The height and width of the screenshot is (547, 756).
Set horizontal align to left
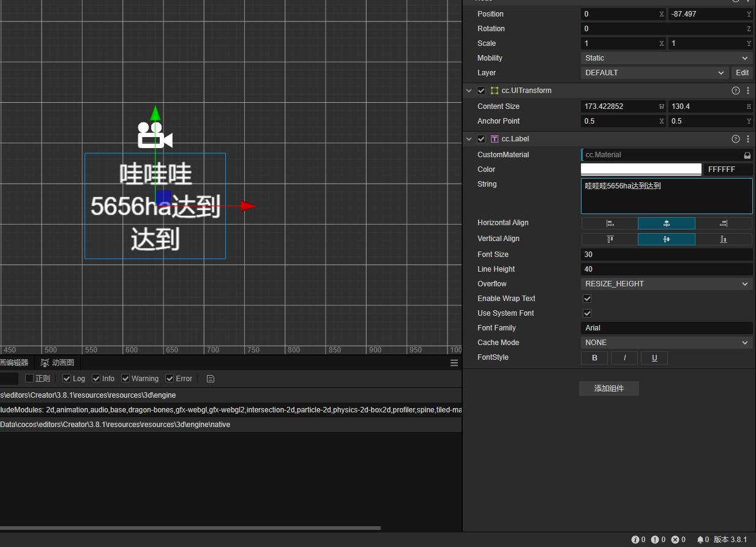click(610, 223)
